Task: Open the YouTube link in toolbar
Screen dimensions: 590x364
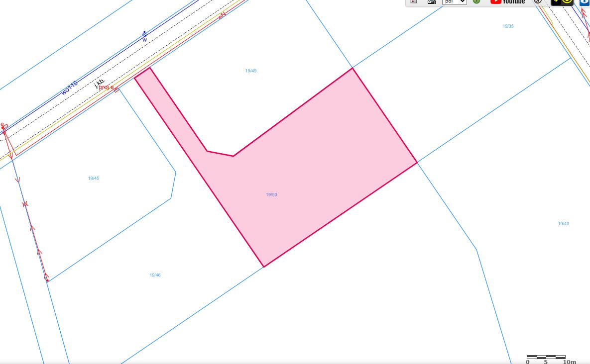Action: click(507, 2)
